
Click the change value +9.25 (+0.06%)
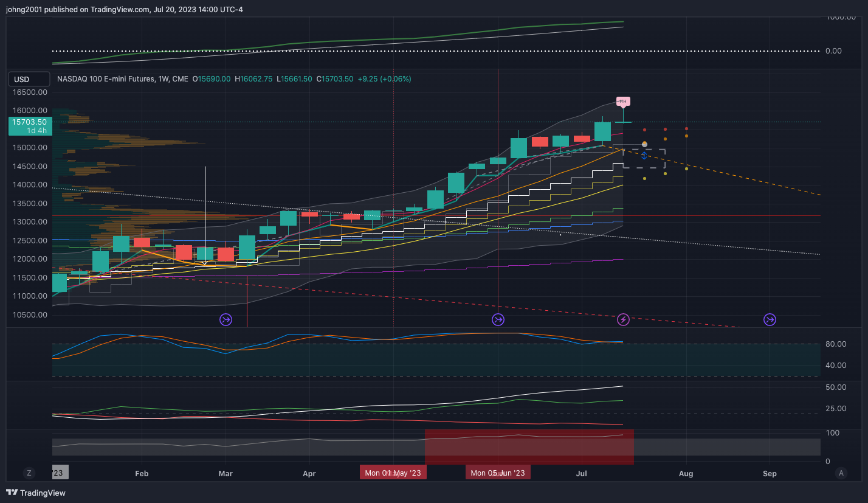[384, 79]
